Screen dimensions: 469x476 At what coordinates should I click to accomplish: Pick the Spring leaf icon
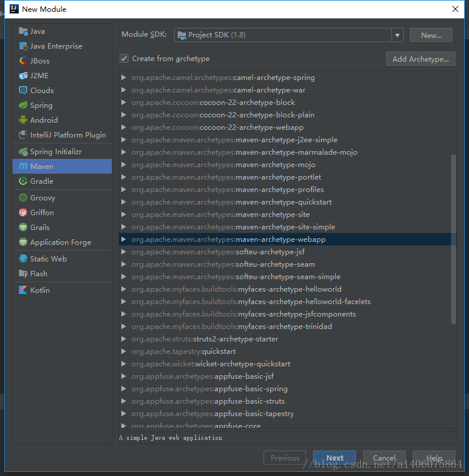click(x=23, y=106)
